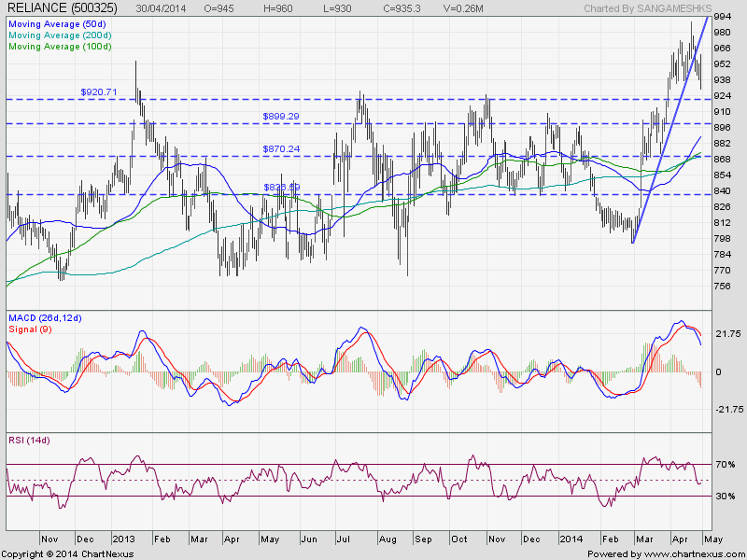Click the RELIANCE (500325) ticker title

[63, 7]
